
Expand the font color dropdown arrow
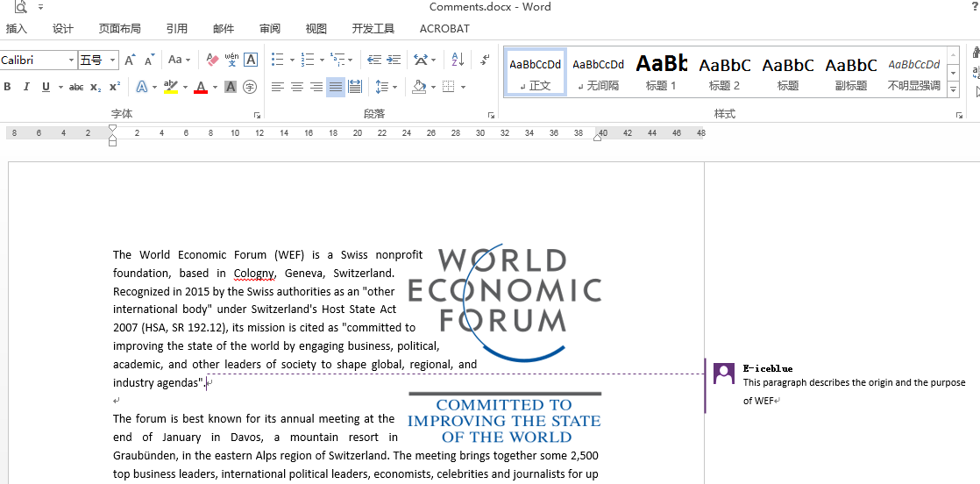point(215,87)
